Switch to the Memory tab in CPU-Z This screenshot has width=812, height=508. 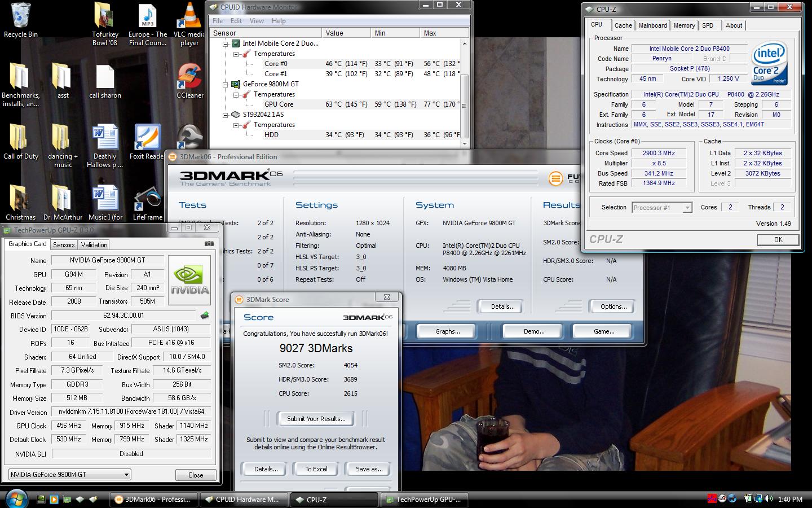pos(684,25)
